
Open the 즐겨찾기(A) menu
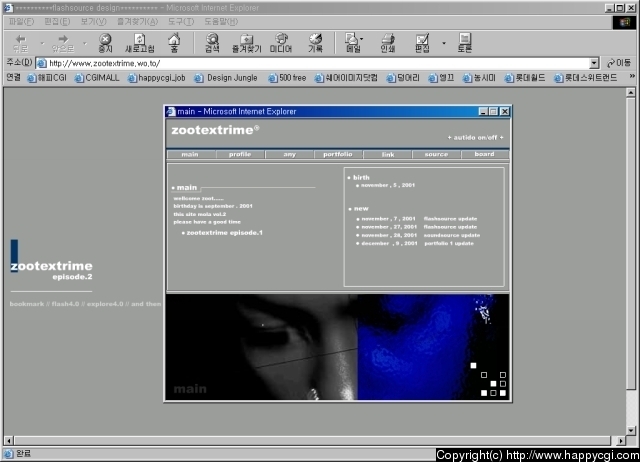[x=138, y=22]
